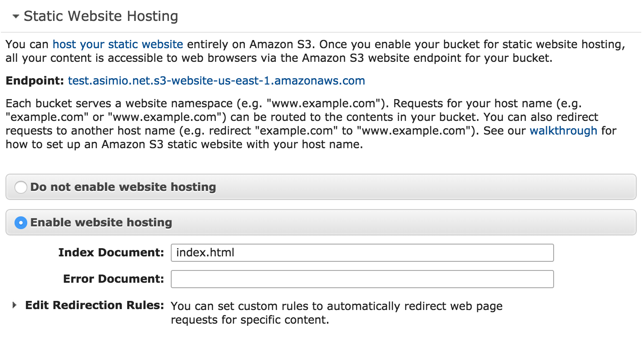Click the 'Edit Redirection Rules:' label
The width and height of the screenshot is (644, 340).
coord(94,305)
